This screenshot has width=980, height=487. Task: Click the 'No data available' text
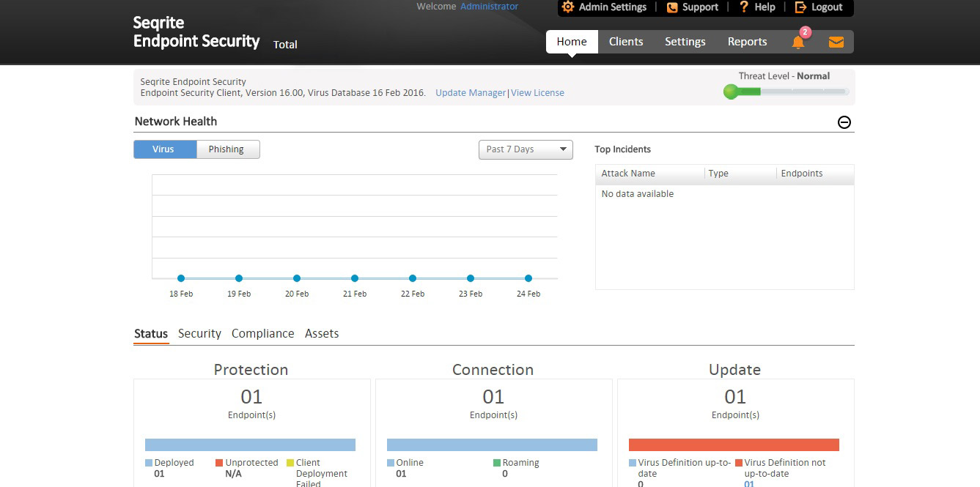tap(637, 194)
